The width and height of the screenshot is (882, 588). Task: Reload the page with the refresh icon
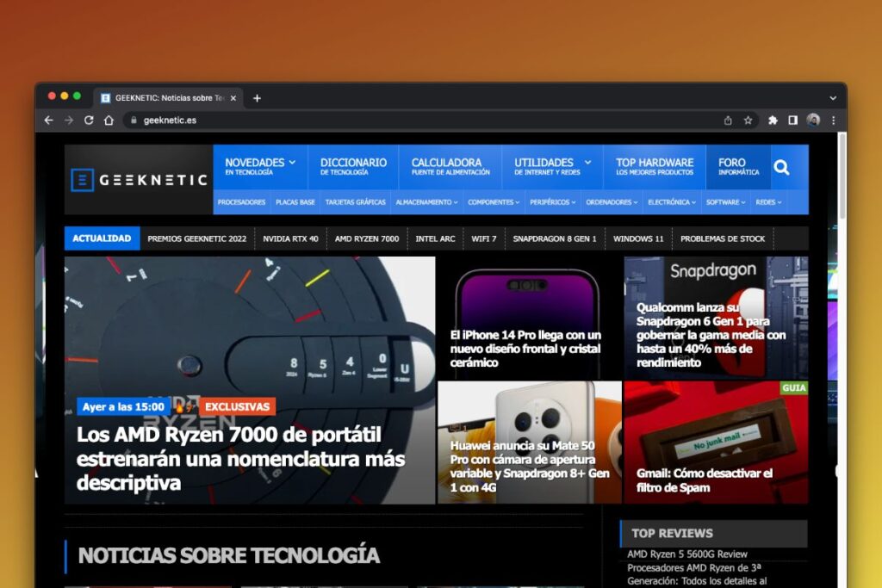[89, 121]
